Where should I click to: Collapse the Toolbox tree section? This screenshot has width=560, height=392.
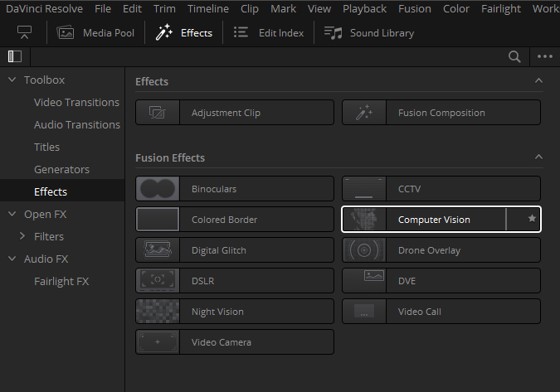click(x=12, y=80)
